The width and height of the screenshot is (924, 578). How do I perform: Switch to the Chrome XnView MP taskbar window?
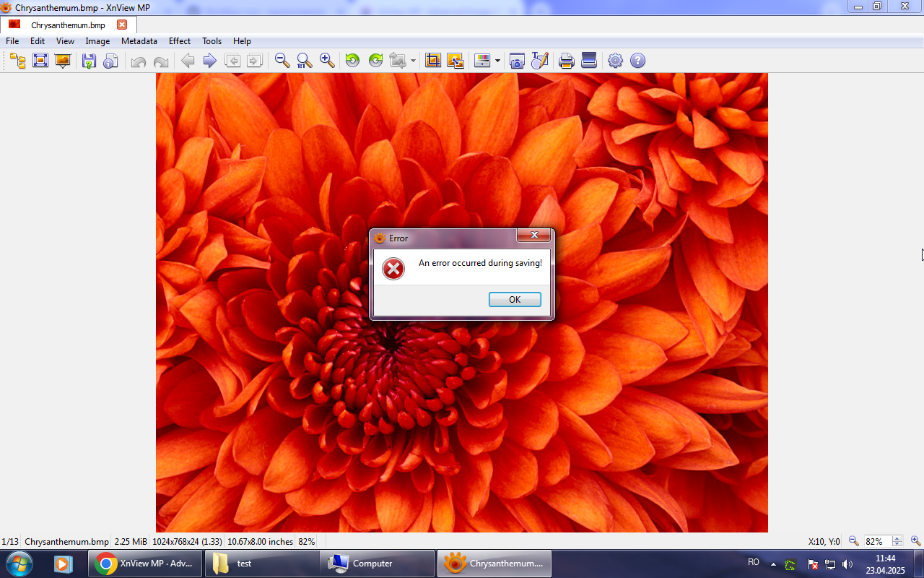tap(145, 564)
